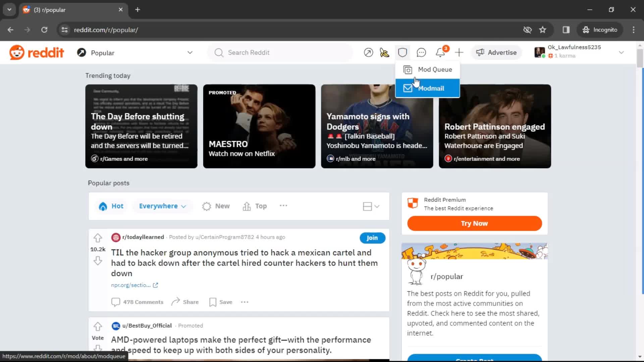Click the award/coin icon in toolbar
The height and width of the screenshot is (362, 644).
tap(383, 52)
